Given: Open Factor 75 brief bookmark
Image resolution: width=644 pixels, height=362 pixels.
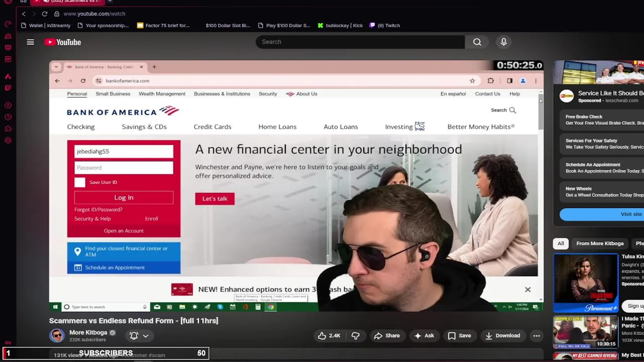Looking at the screenshot, I should point(164,25).
